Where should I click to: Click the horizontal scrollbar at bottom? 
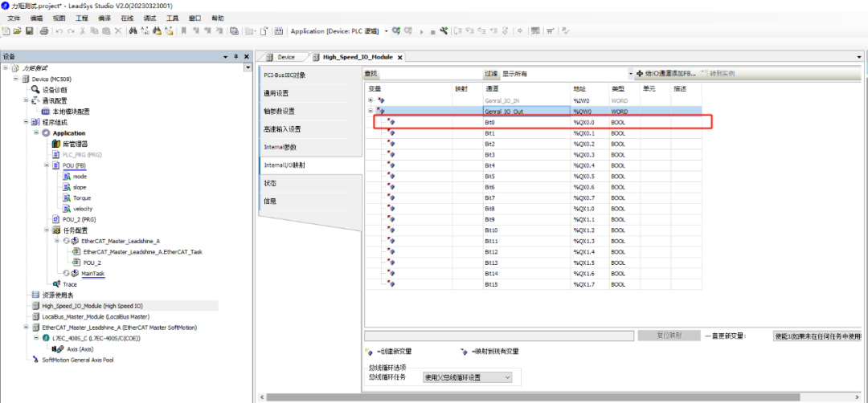coord(534,397)
